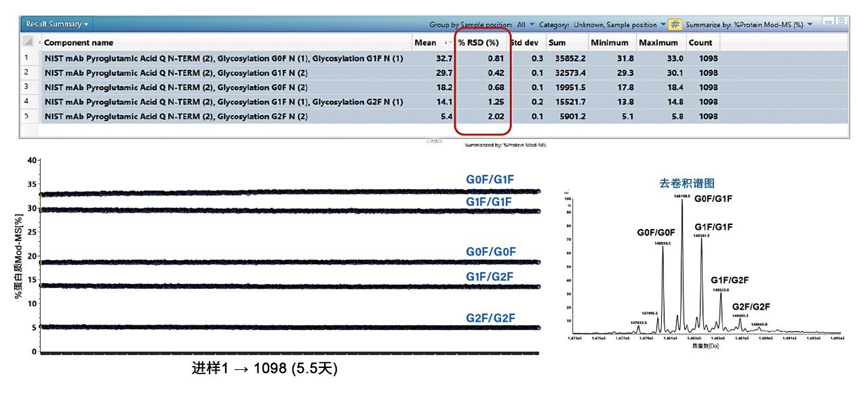Minimize the Result Summary panel
The height and width of the screenshot is (393, 868).
click(827, 22)
